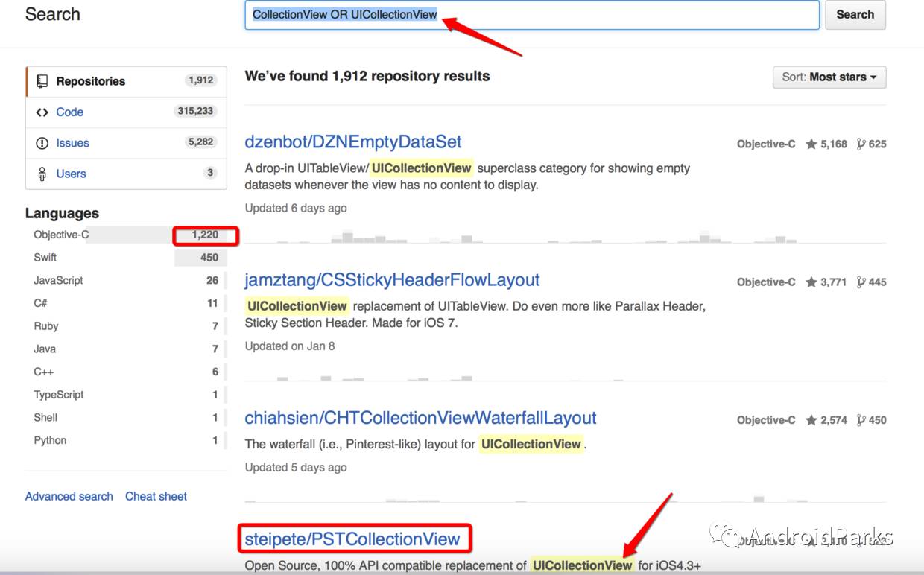Image resolution: width=924 pixels, height=575 pixels.
Task: Click the Objective-C label on CHTCollectionViewWaterfallLayout
Action: point(766,420)
